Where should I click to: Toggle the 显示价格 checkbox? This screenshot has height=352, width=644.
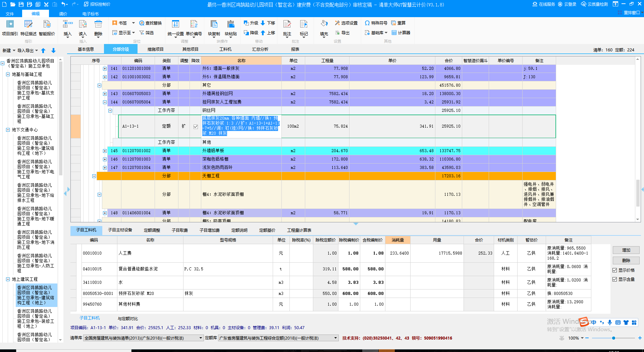point(615,270)
